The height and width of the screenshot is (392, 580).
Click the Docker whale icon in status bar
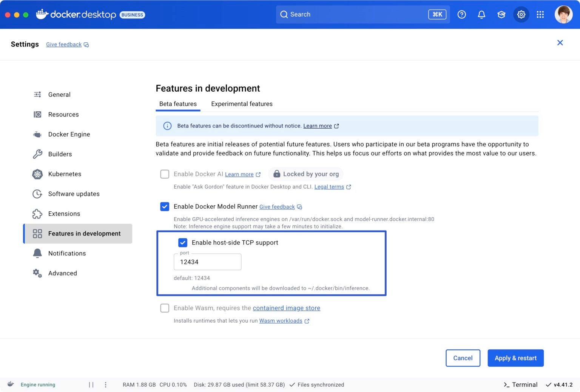[10, 384]
